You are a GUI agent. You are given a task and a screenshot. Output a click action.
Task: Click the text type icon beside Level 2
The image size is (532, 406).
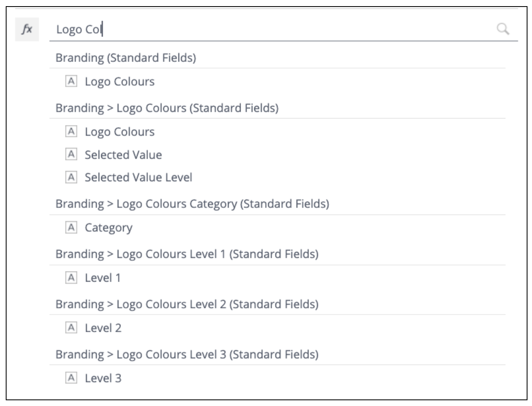[x=71, y=328]
